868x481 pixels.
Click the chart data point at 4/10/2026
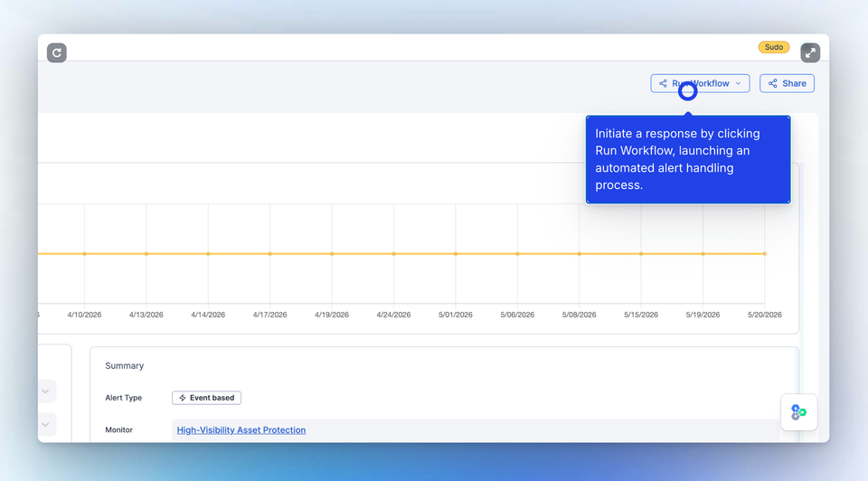pos(84,253)
